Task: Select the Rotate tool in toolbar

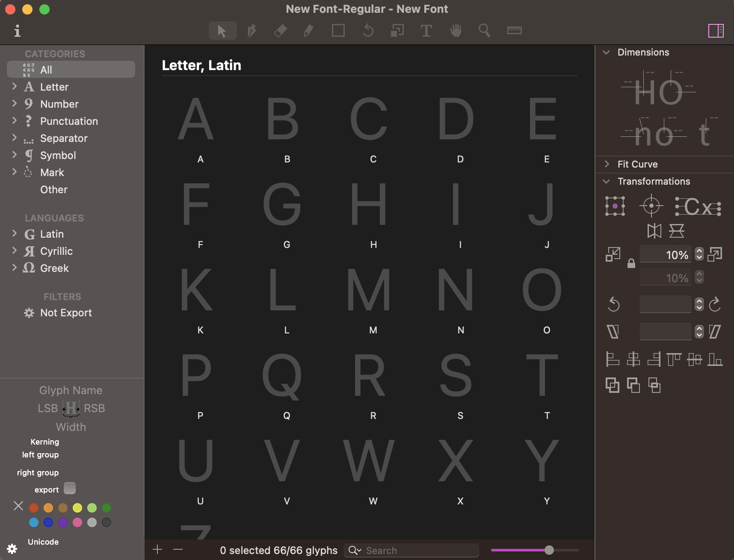Action: click(x=368, y=31)
